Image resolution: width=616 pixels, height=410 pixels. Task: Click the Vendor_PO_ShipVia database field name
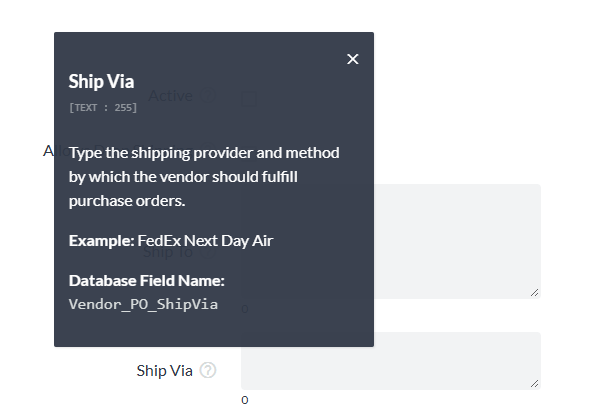click(143, 303)
